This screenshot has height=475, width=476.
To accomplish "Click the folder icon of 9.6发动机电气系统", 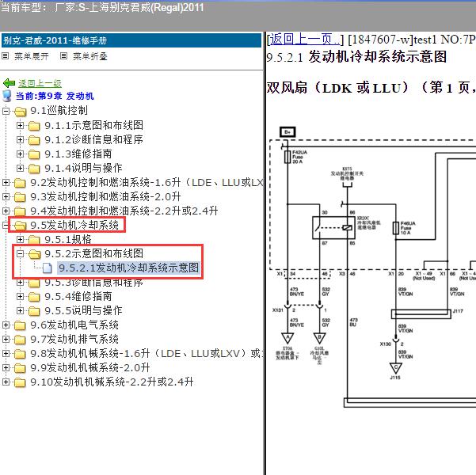I will [x=20, y=325].
